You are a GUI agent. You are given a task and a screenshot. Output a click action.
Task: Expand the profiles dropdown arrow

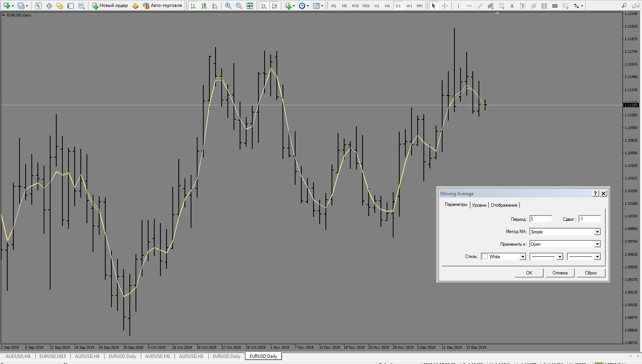(27, 6)
